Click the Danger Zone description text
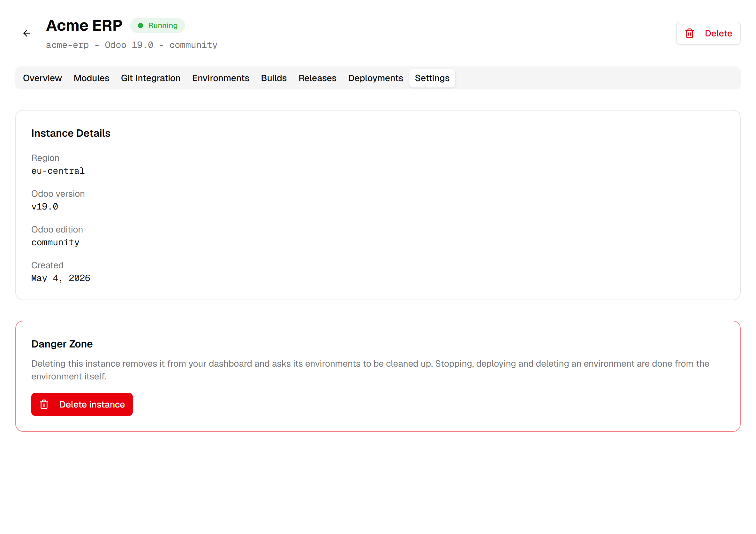Screen dimensions: 756x534 coord(370,370)
